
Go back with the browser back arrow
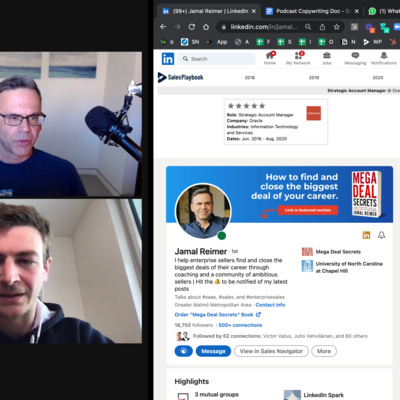click(163, 27)
